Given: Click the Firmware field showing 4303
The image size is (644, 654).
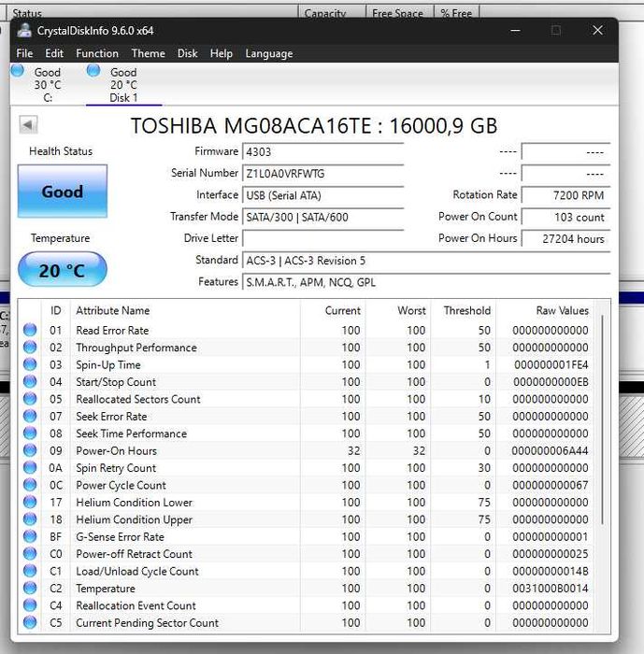Looking at the screenshot, I should pos(322,151).
